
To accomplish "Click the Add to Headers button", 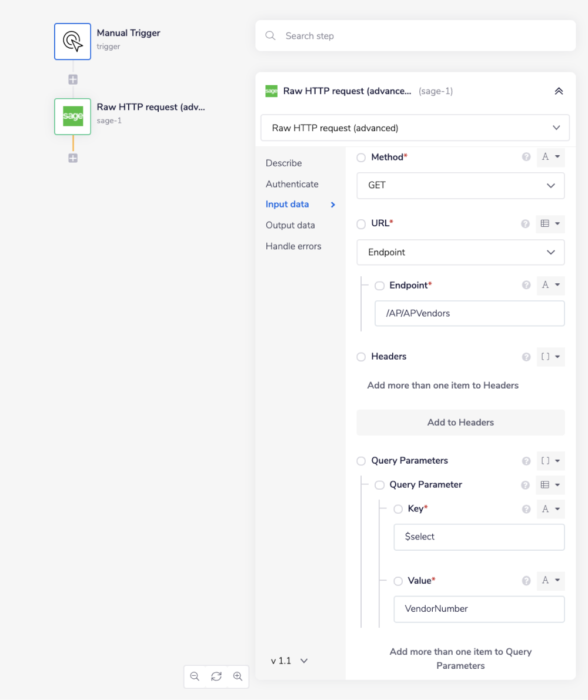I will point(460,422).
